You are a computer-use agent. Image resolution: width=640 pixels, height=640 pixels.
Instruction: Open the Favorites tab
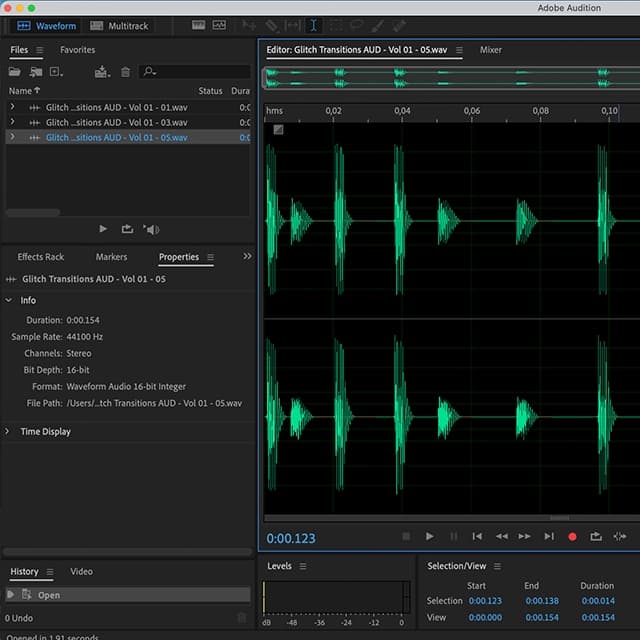(x=77, y=49)
